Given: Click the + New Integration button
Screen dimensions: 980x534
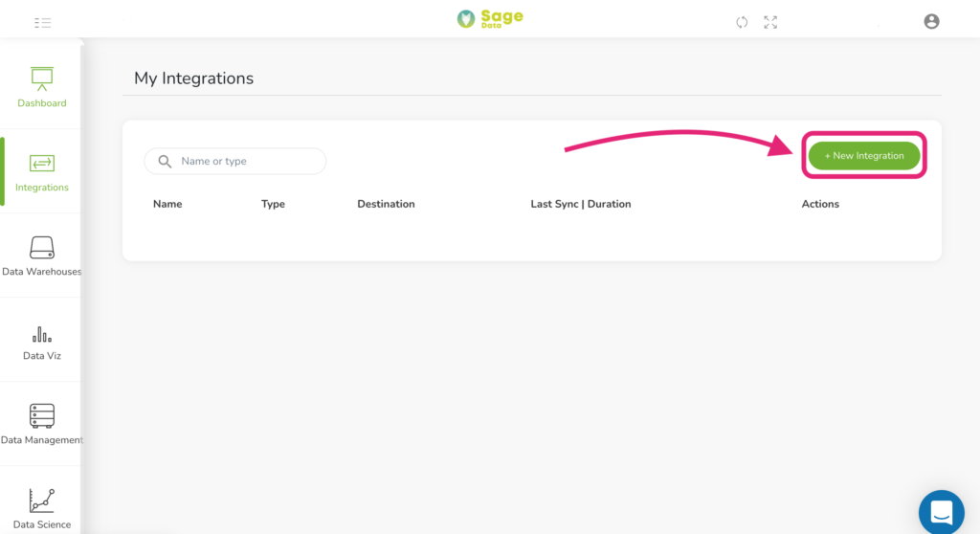Looking at the screenshot, I should [864, 156].
